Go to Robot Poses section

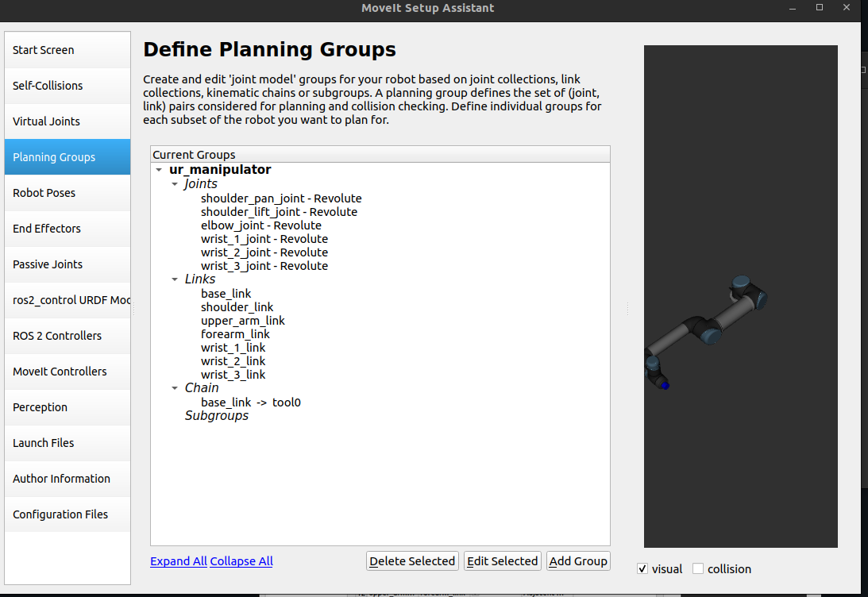pyautogui.click(x=68, y=193)
